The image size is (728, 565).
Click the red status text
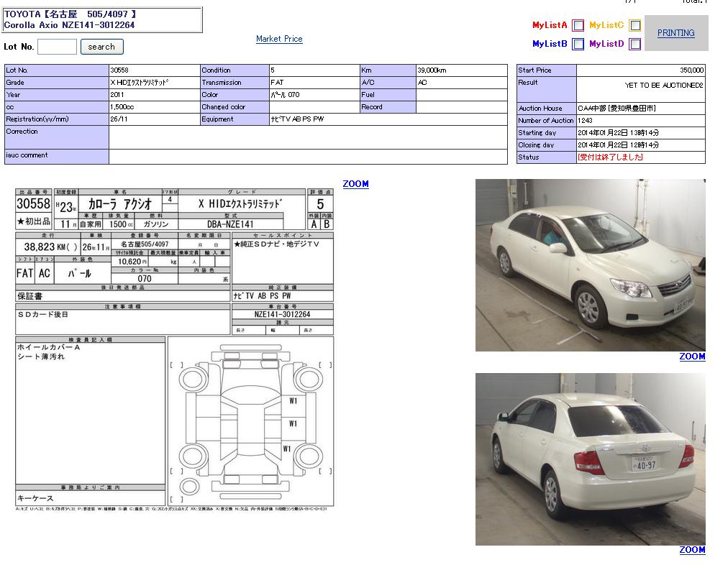[x=610, y=157]
